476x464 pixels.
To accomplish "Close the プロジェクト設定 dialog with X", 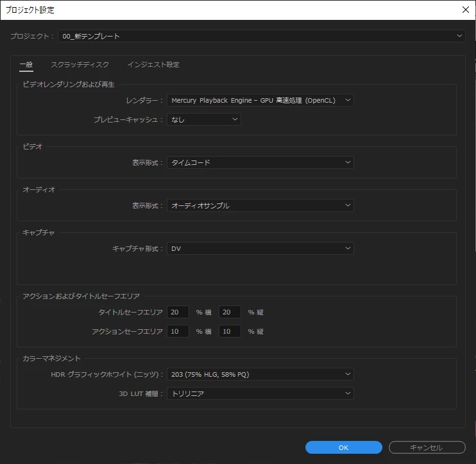I will [466, 10].
